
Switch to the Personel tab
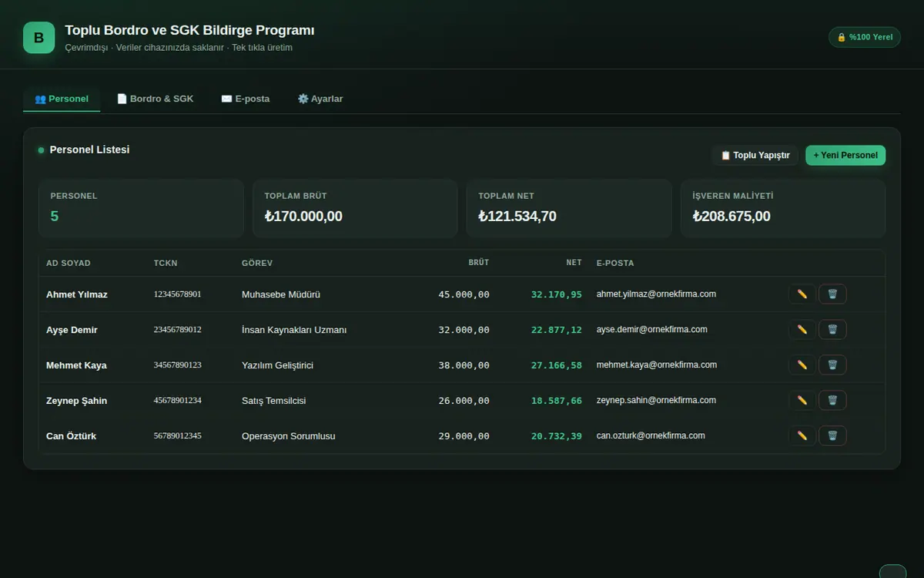click(62, 99)
